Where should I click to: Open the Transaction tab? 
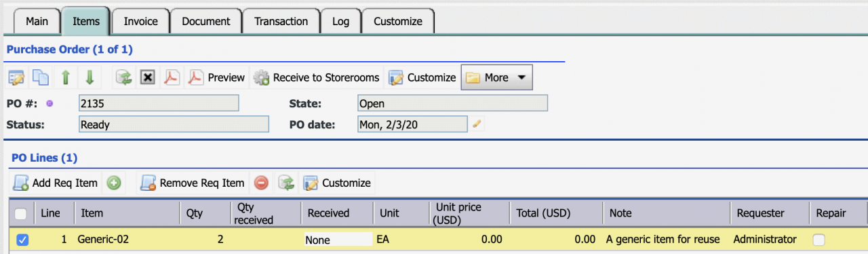coord(281,21)
